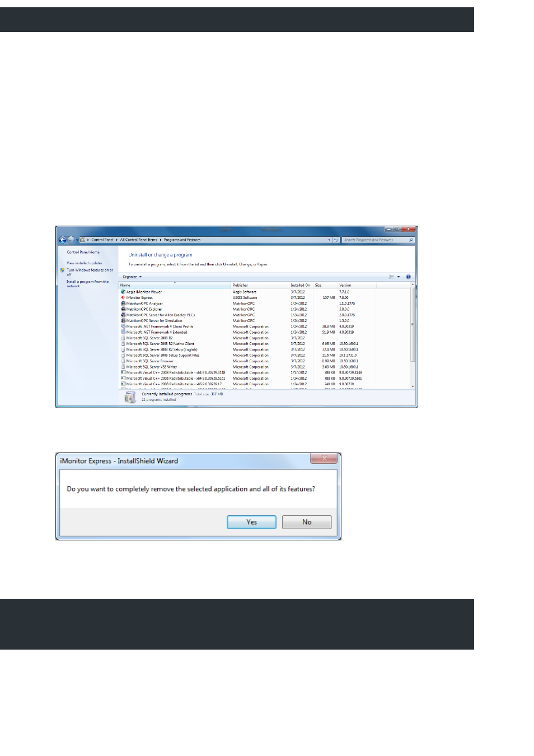534x756 pixels.
Task: Close the InstallShield Wizard dialog
Action: 324,458
